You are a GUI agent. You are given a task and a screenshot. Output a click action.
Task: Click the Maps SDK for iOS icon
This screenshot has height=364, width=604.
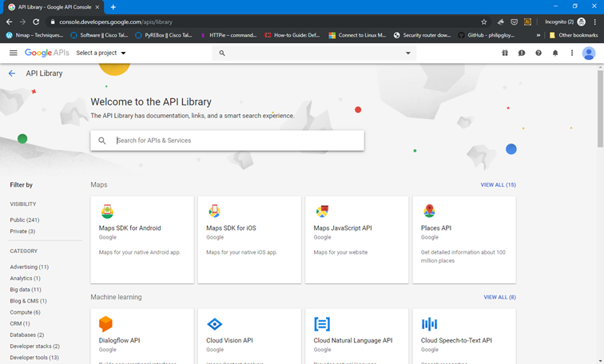[x=215, y=211]
